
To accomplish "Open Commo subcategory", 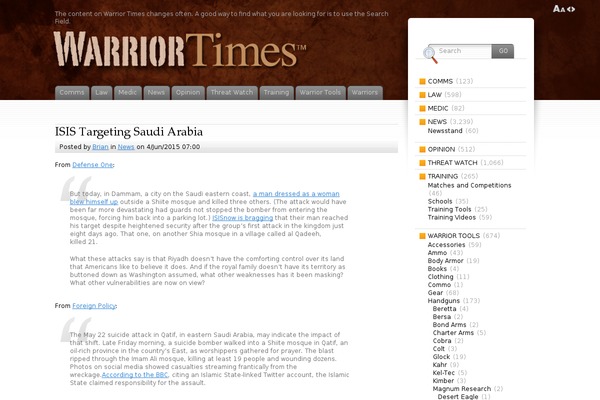I will point(439,285).
